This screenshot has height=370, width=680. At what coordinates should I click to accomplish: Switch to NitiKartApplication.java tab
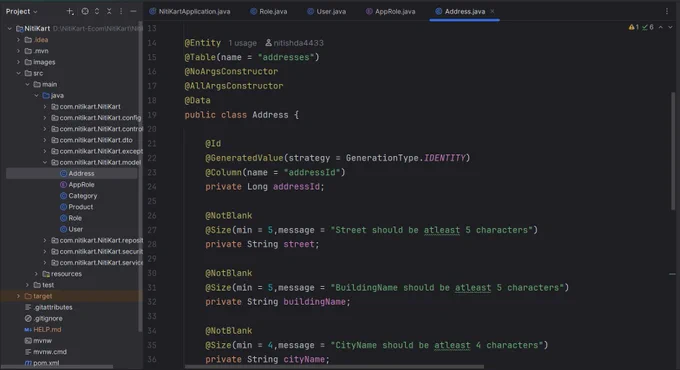click(x=190, y=11)
